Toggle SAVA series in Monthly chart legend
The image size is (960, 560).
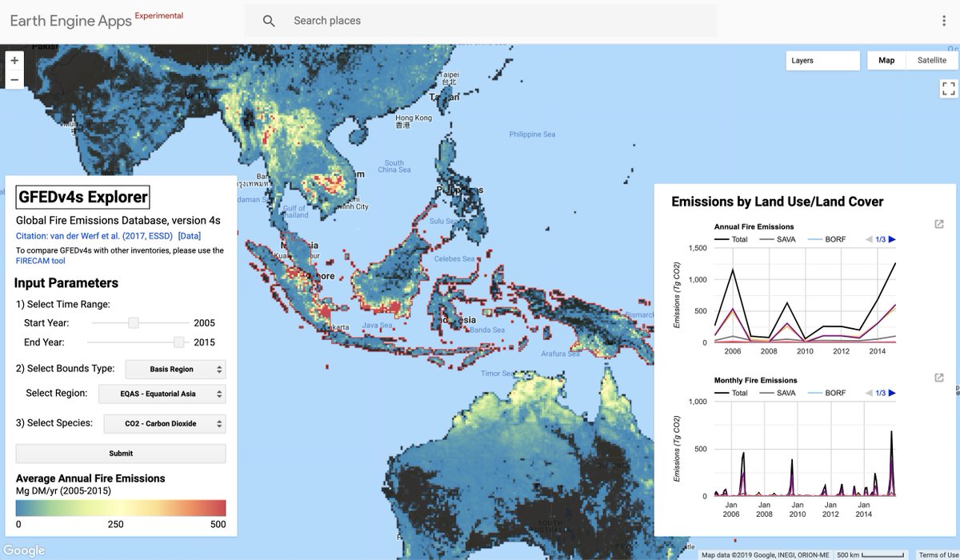[778, 393]
